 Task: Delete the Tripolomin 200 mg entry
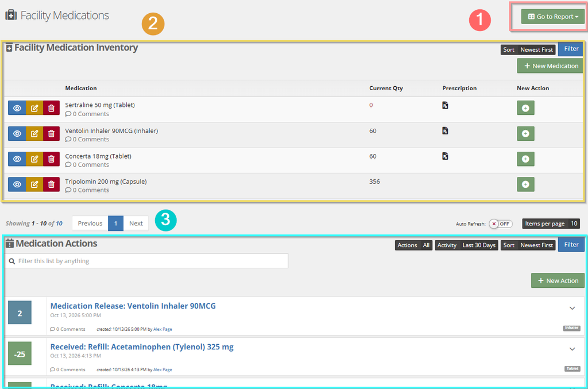[51, 184]
